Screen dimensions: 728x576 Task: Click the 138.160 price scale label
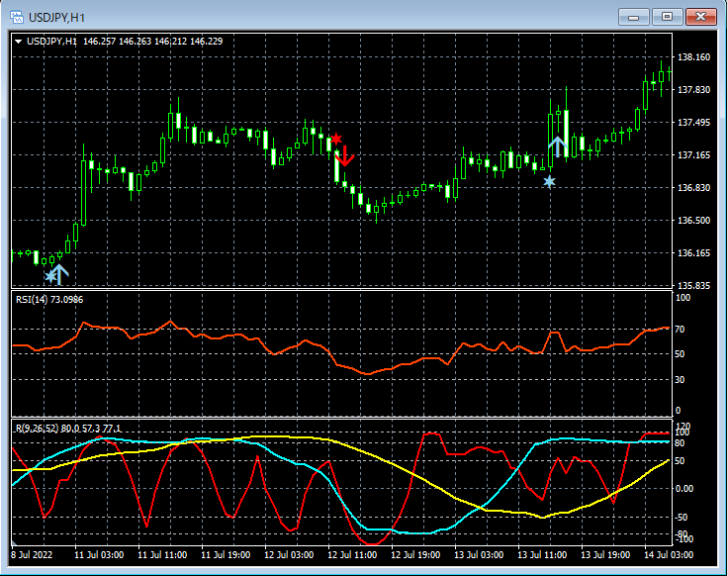click(x=693, y=57)
